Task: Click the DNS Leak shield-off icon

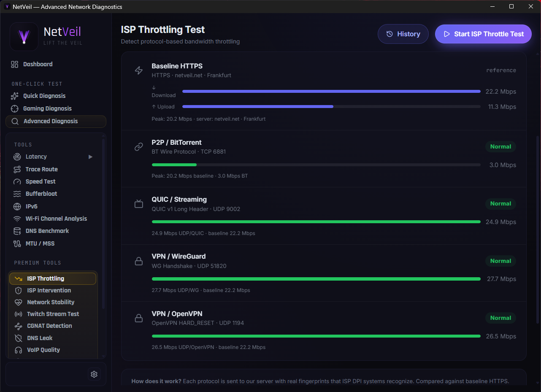Action: [19, 338]
